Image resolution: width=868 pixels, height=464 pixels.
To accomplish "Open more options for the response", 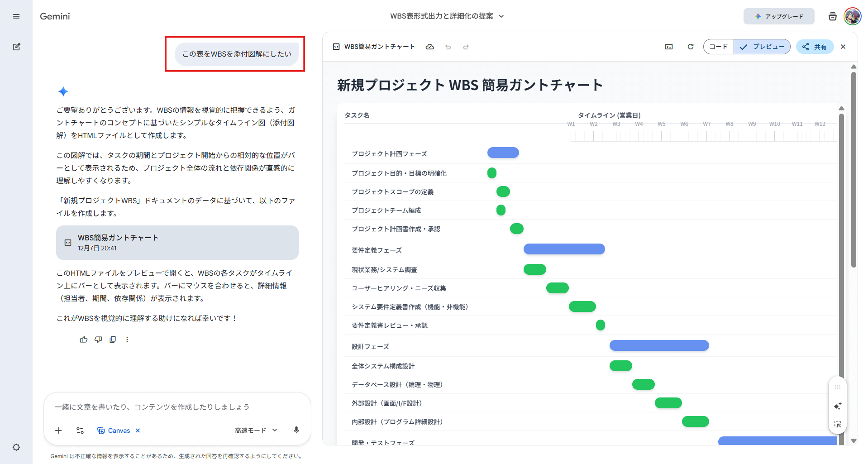I will coord(127,339).
